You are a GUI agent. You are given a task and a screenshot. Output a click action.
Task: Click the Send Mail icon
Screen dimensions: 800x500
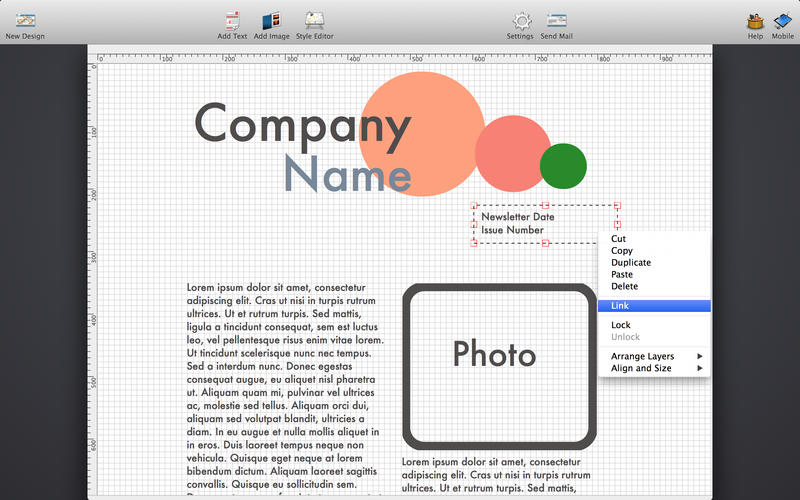pyautogui.click(x=557, y=20)
